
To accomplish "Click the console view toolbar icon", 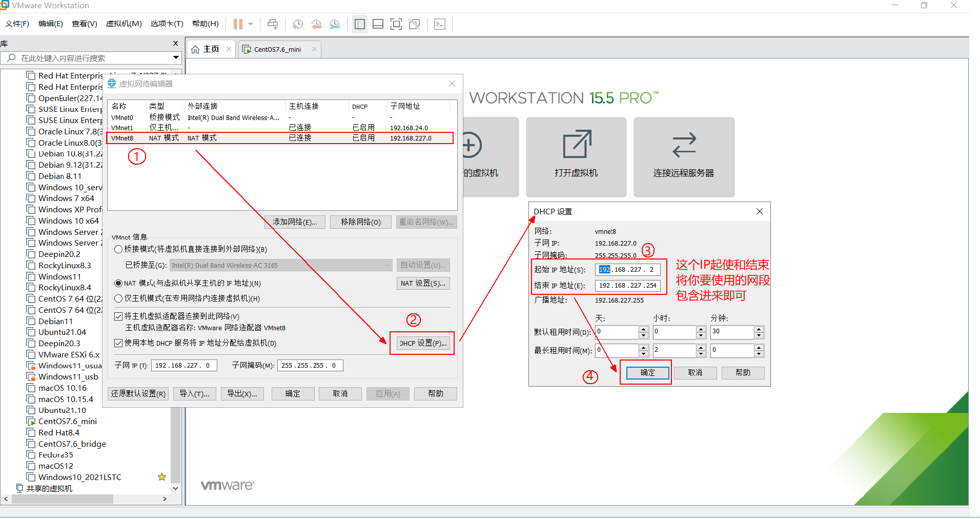I will click(440, 24).
